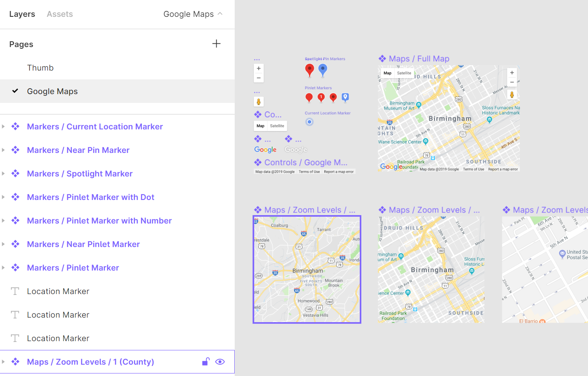Expand the Markers / Spotlight Marker layer
Viewport: 588px width, 376px height.
click(x=3, y=174)
